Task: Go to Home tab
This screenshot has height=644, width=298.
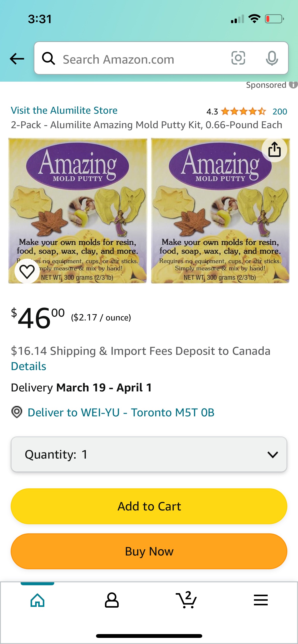Action: coord(37,600)
